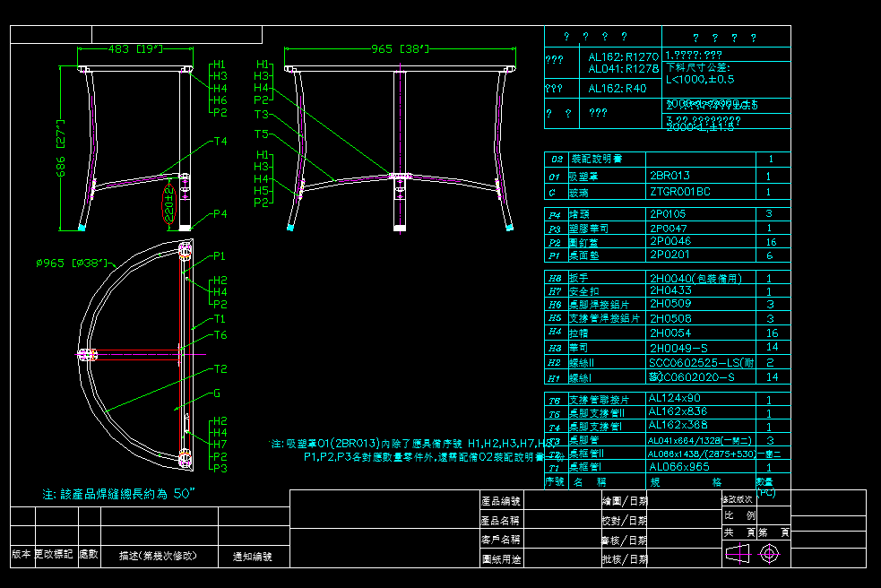Select the T6 callout in the plan view

click(220, 335)
